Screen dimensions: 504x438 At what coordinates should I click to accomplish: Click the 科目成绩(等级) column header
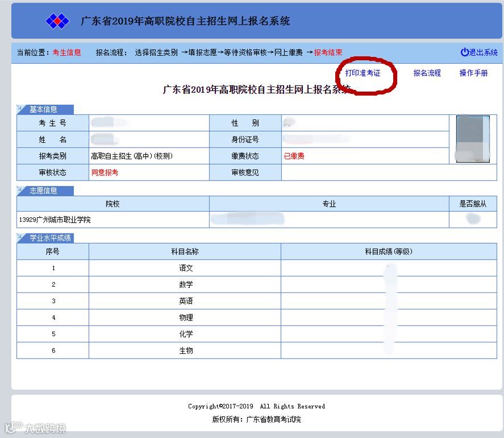(389, 251)
